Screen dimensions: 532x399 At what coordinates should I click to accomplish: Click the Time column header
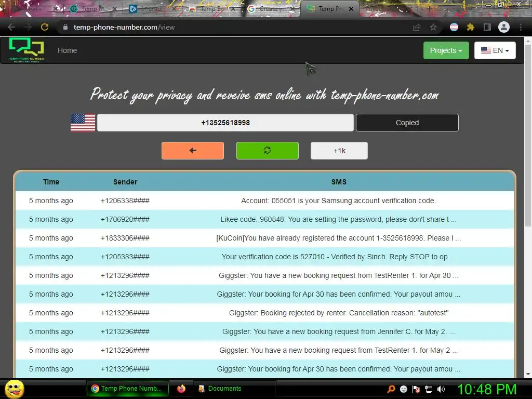tap(51, 182)
